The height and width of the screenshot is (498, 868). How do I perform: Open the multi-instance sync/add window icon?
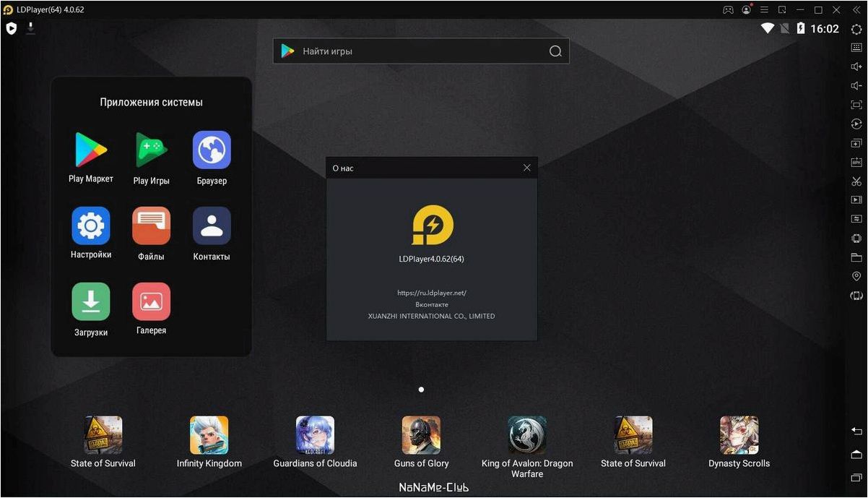coord(856,143)
